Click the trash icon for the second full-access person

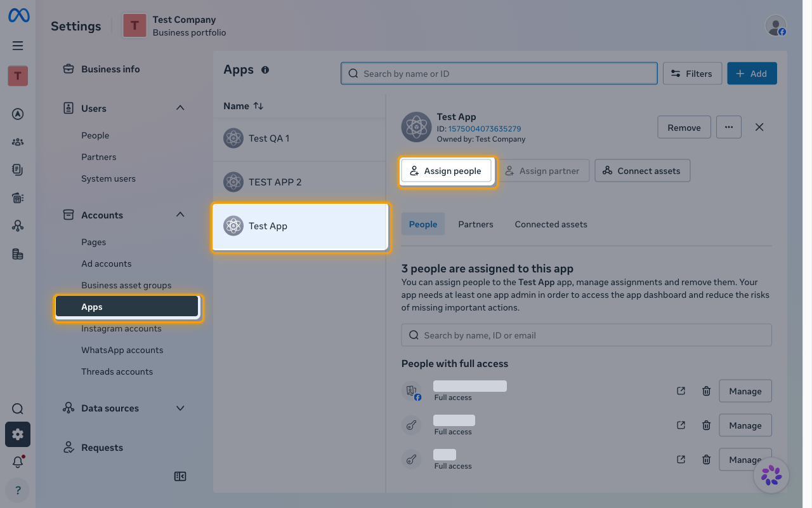(x=706, y=425)
